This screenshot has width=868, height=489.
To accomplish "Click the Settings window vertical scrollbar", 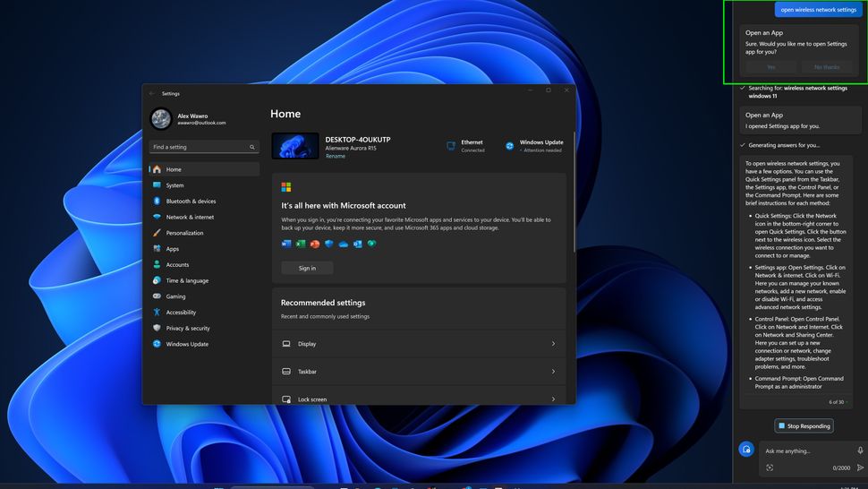I will coord(574,193).
